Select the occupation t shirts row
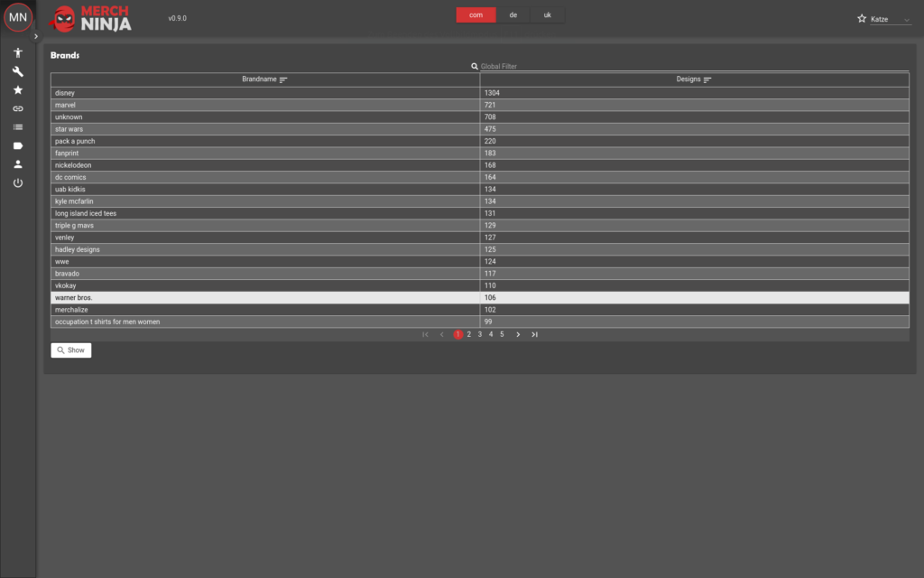924x578 pixels. [480, 322]
